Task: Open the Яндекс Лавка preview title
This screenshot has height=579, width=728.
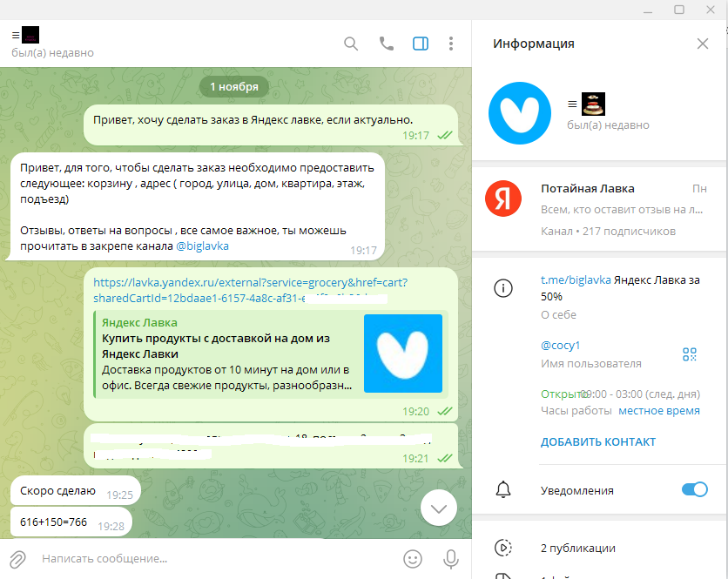Action: [x=215, y=346]
